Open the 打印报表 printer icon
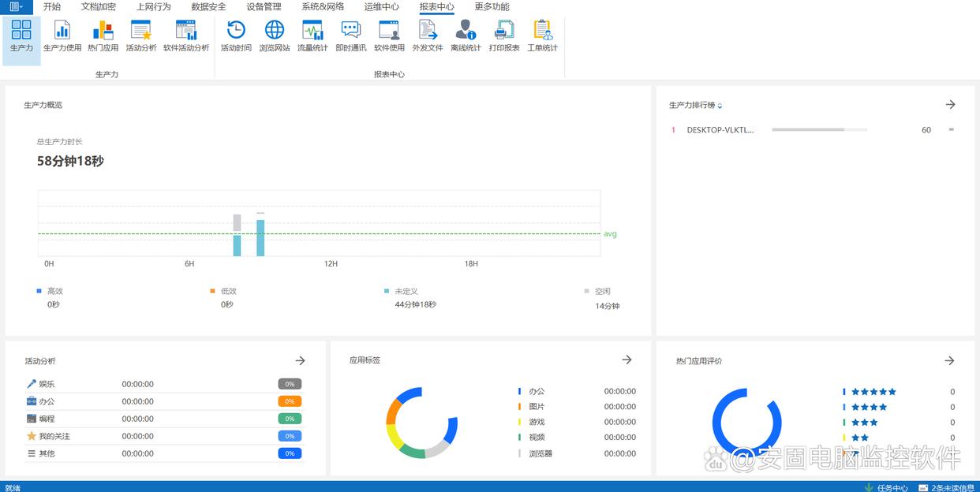Viewport: 980px width, 492px height. click(x=504, y=36)
